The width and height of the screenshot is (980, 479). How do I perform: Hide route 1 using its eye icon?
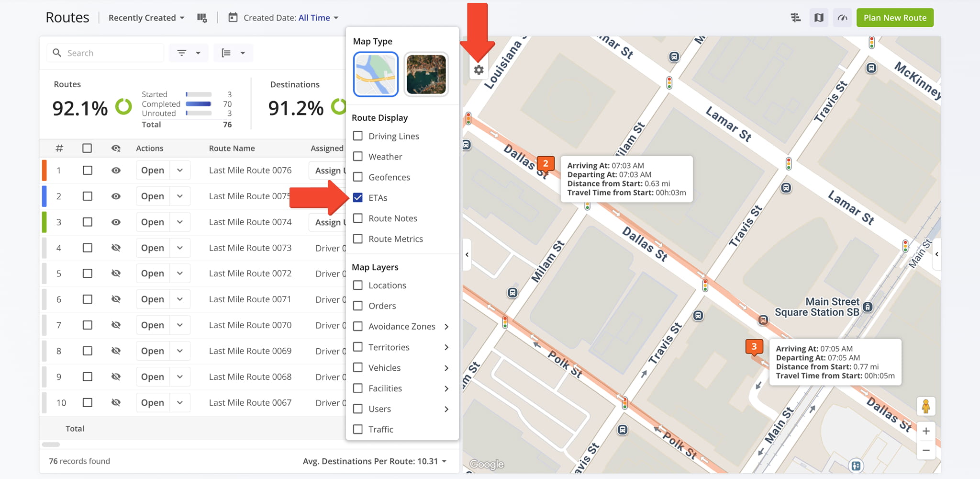pyautogui.click(x=116, y=171)
